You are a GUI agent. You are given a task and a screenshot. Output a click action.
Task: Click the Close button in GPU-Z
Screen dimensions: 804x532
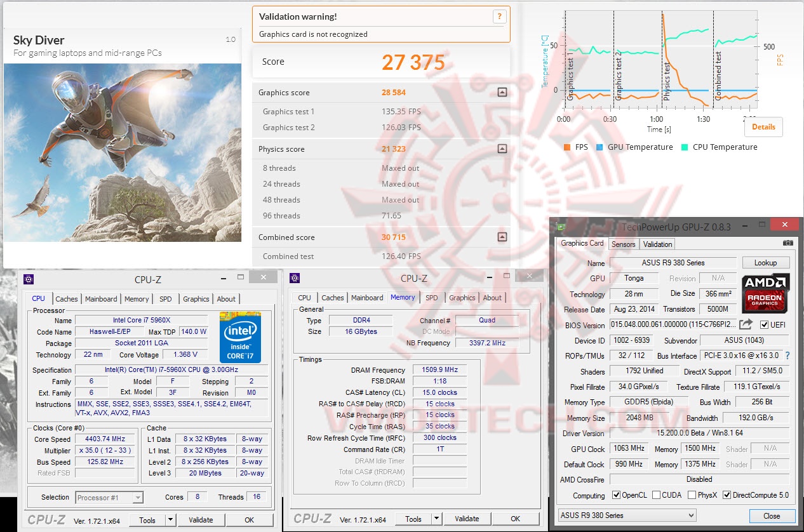point(772,516)
